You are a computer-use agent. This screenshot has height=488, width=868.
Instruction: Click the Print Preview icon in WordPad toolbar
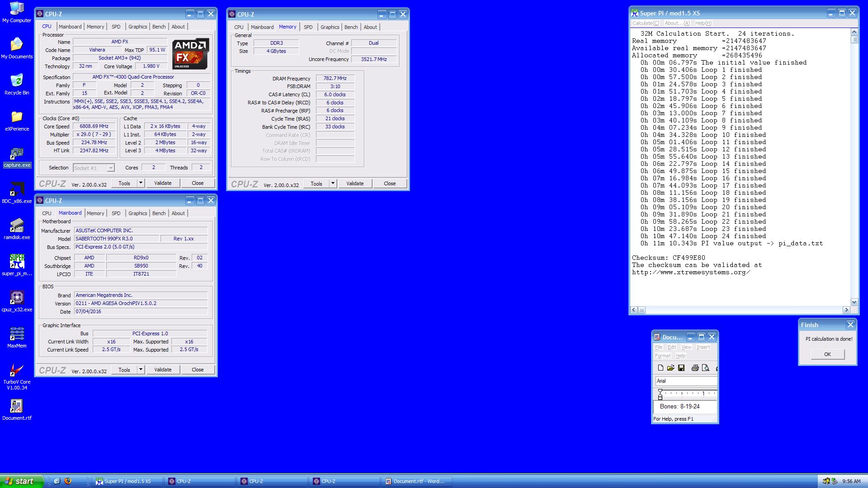pyautogui.click(x=706, y=368)
